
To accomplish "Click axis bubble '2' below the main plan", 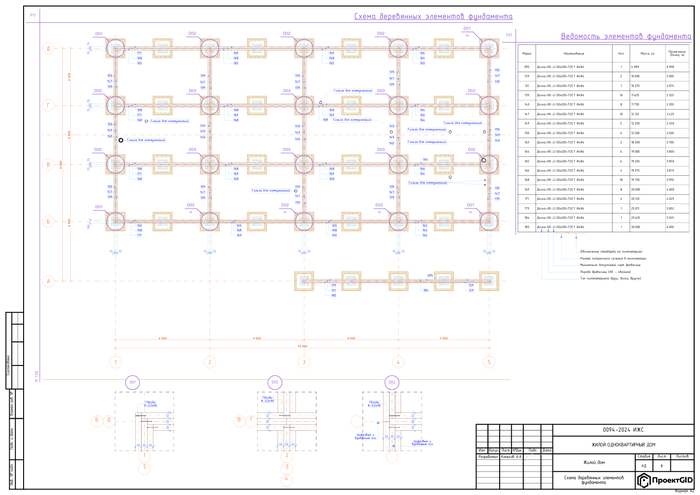I will (x=209, y=362).
